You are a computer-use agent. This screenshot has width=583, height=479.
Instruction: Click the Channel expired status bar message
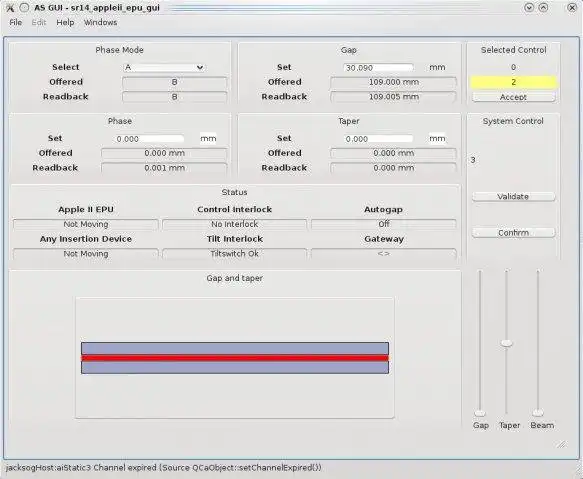point(163,468)
